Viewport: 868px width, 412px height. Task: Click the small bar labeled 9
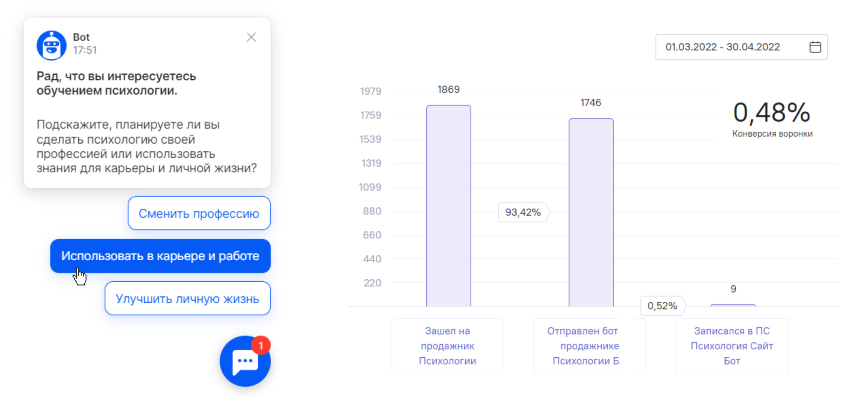coord(733,305)
